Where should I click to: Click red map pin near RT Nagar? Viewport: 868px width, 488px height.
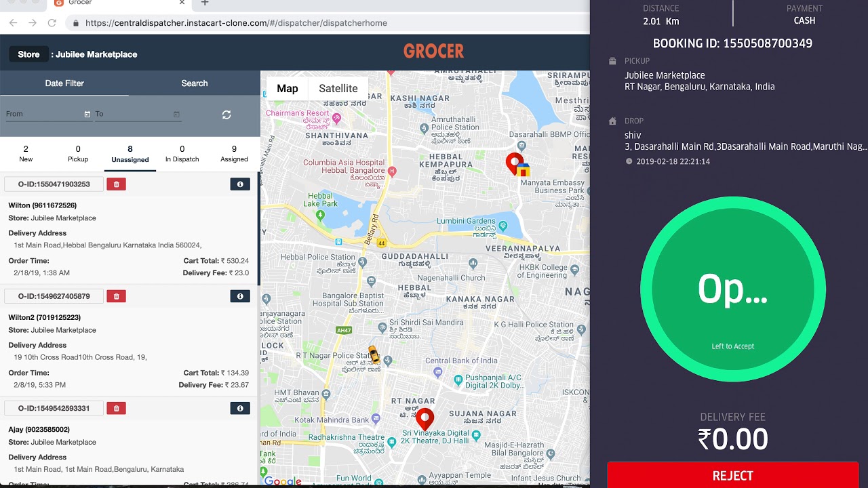[x=425, y=420]
